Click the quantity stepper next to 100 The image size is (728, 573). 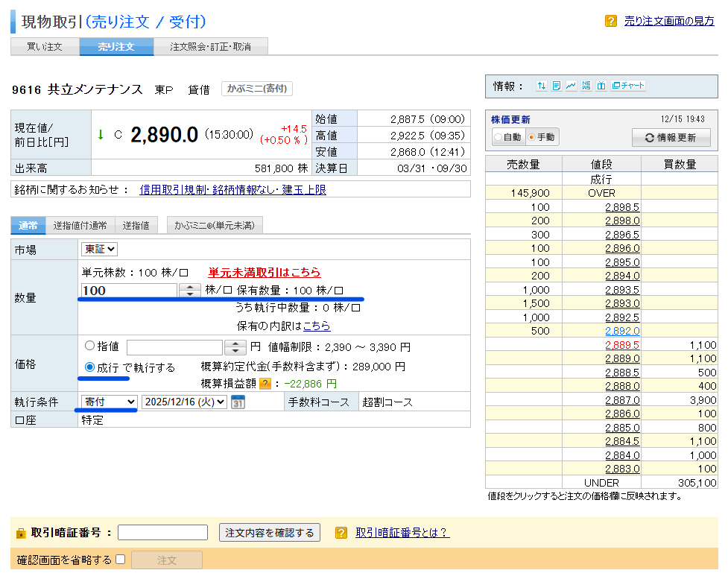coord(192,291)
